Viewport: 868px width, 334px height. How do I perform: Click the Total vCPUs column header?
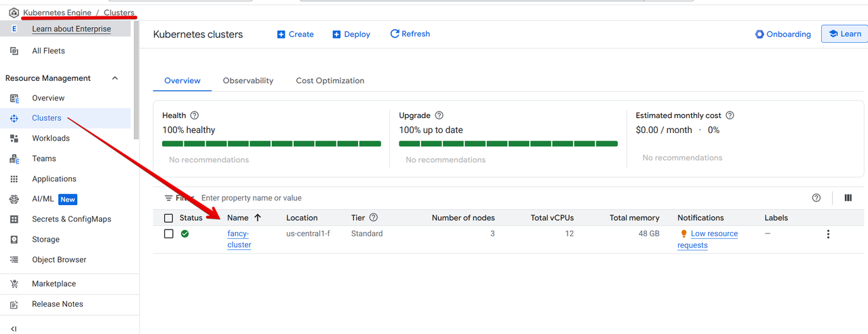tap(552, 218)
